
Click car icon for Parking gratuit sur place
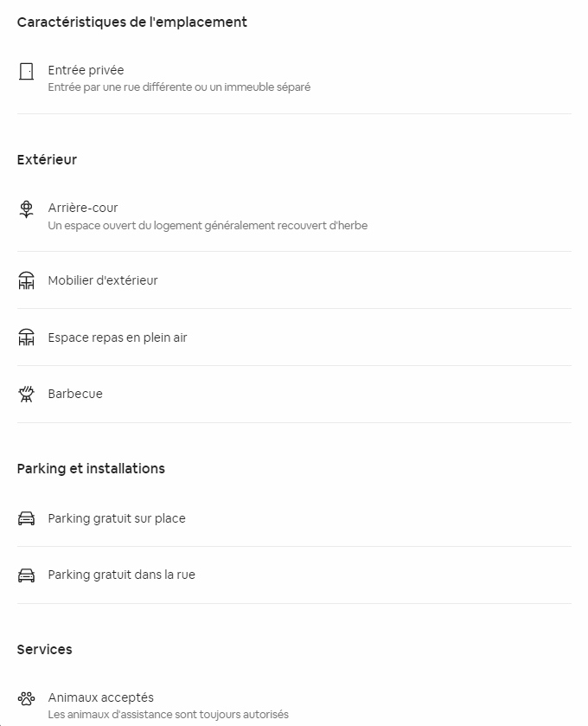pyautogui.click(x=27, y=518)
